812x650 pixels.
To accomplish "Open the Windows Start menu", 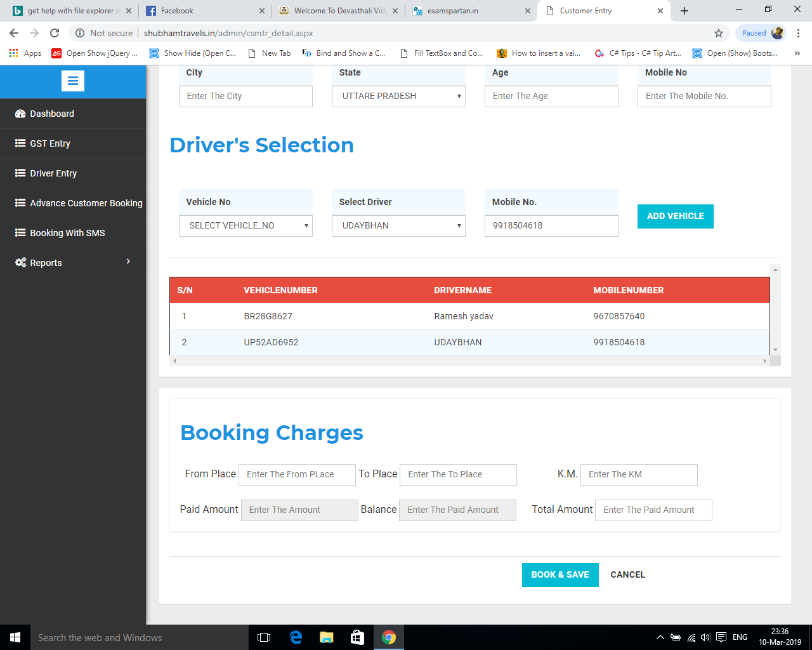I will [x=15, y=637].
